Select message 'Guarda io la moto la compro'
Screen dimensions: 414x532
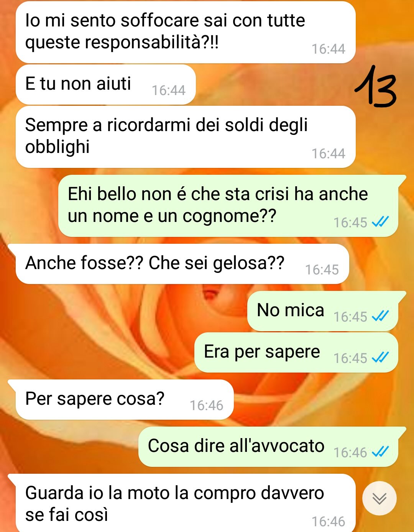(182, 503)
